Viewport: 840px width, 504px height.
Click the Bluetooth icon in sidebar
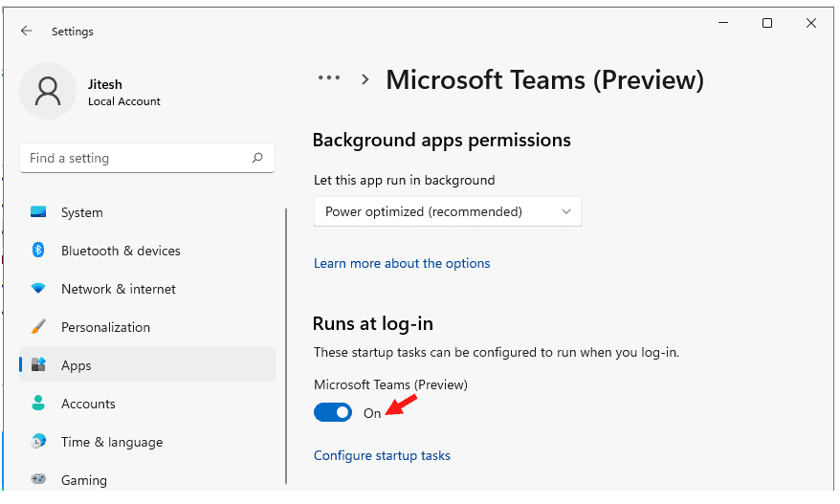38,251
